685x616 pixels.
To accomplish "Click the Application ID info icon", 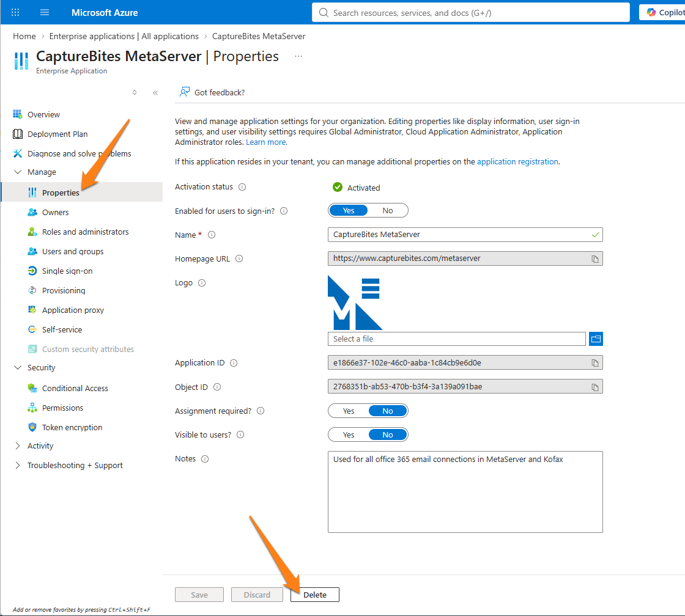I will (234, 363).
